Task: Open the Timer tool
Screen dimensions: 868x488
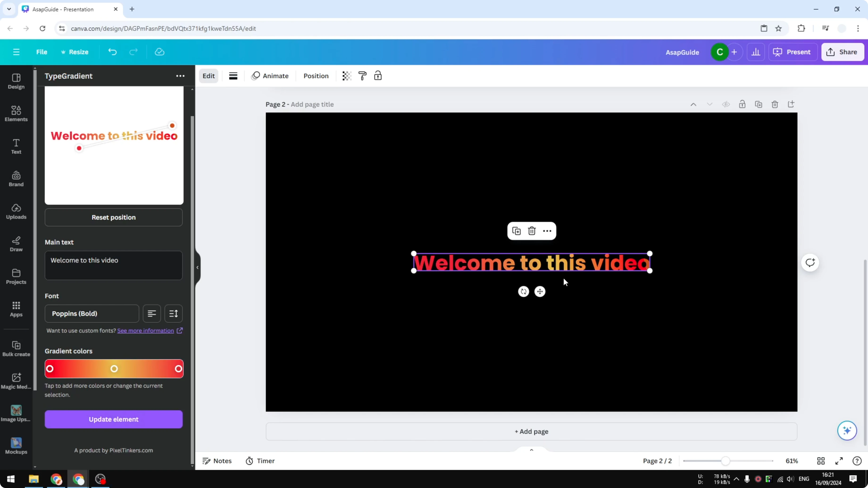Action: click(260, 461)
